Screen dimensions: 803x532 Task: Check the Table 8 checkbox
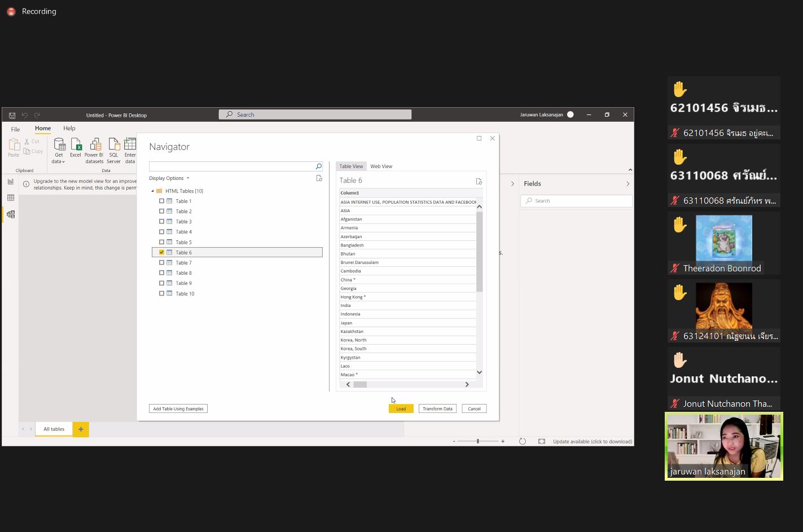coord(161,272)
